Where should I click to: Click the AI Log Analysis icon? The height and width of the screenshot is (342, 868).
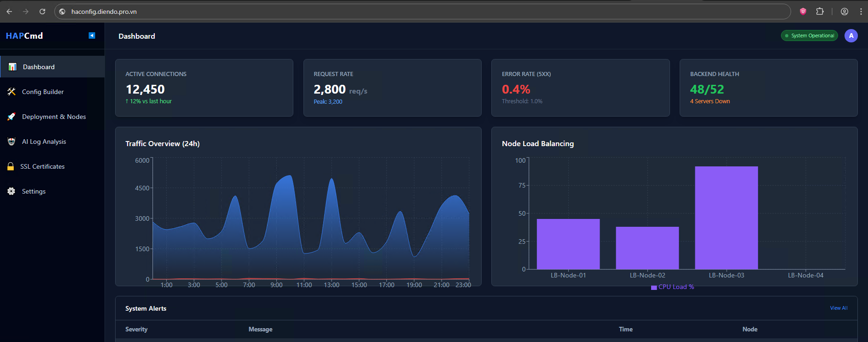pyautogui.click(x=12, y=142)
